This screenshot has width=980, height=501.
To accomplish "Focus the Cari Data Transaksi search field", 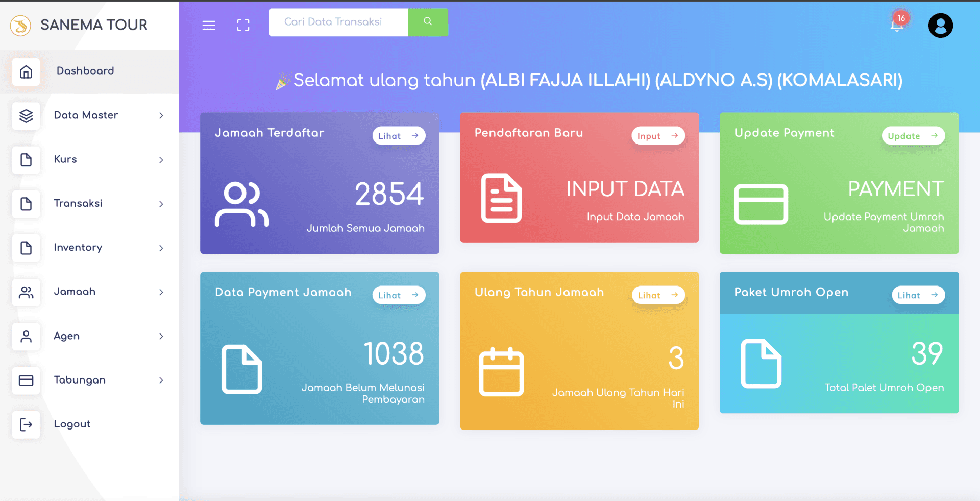I will [338, 22].
